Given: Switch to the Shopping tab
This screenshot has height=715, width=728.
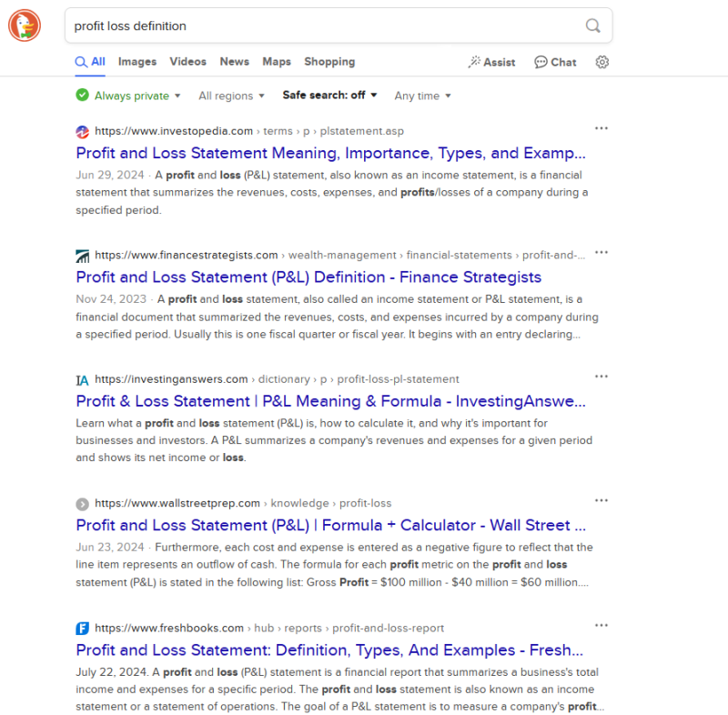Looking at the screenshot, I should (x=329, y=62).
